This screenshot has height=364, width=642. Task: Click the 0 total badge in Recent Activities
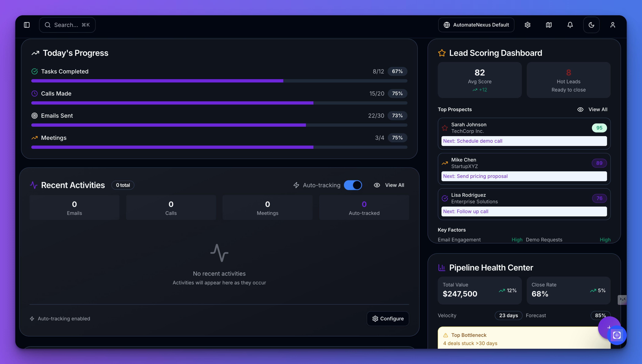123,185
